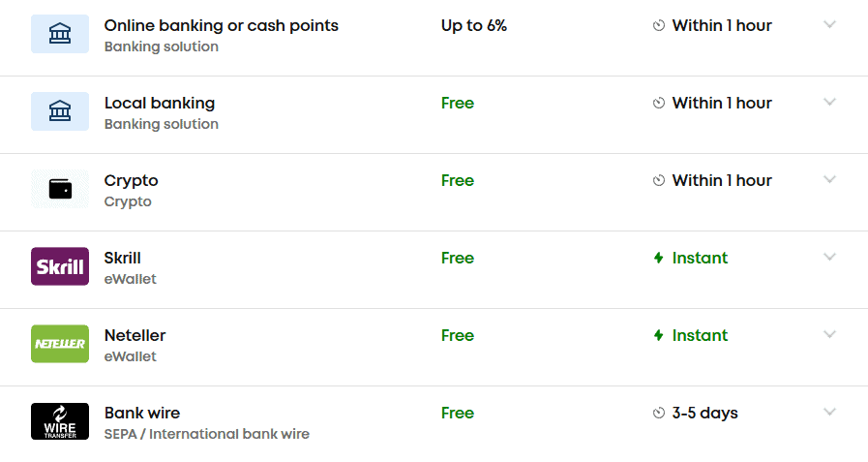Expand the Crypto row chevron
Screen dimensions: 868x462
pyautogui.click(x=829, y=180)
